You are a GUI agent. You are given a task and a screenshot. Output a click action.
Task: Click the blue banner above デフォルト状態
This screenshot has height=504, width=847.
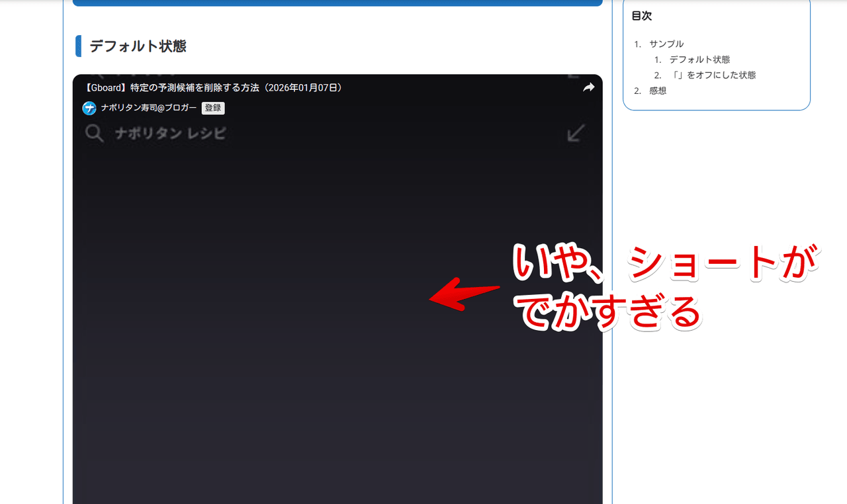pyautogui.click(x=337, y=3)
